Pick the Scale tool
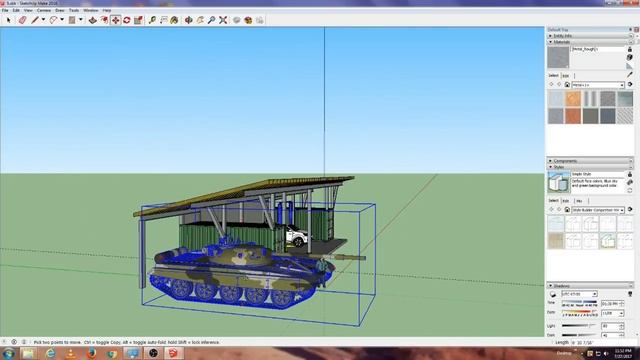The height and width of the screenshot is (360, 640). 138,20
